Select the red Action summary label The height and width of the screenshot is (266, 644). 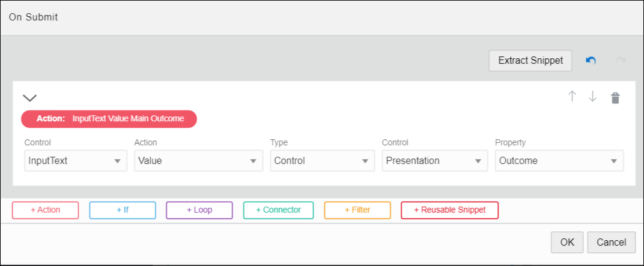(109, 119)
